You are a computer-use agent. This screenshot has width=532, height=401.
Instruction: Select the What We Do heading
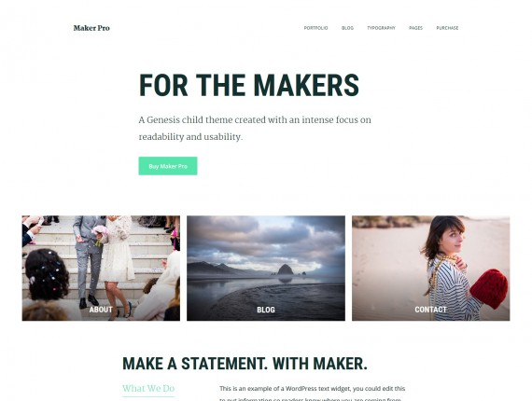pyautogui.click(x=148, y=389)
